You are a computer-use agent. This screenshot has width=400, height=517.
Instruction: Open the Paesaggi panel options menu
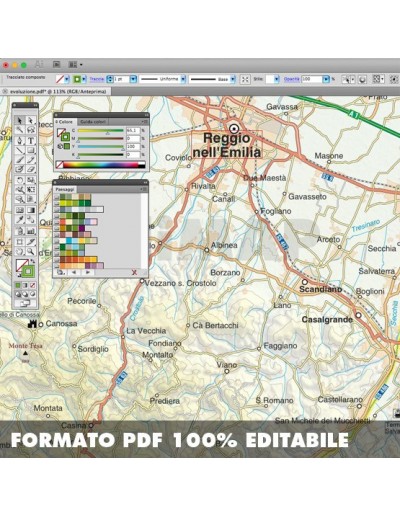(144, 189)
